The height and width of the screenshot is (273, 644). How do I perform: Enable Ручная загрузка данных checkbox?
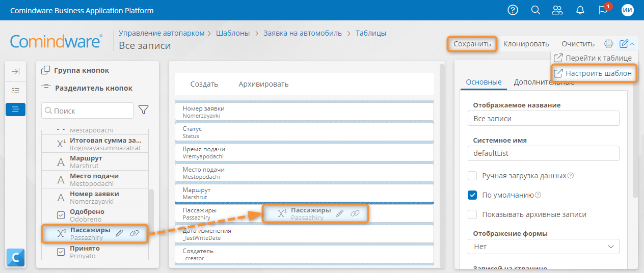(x=472, y=176)
